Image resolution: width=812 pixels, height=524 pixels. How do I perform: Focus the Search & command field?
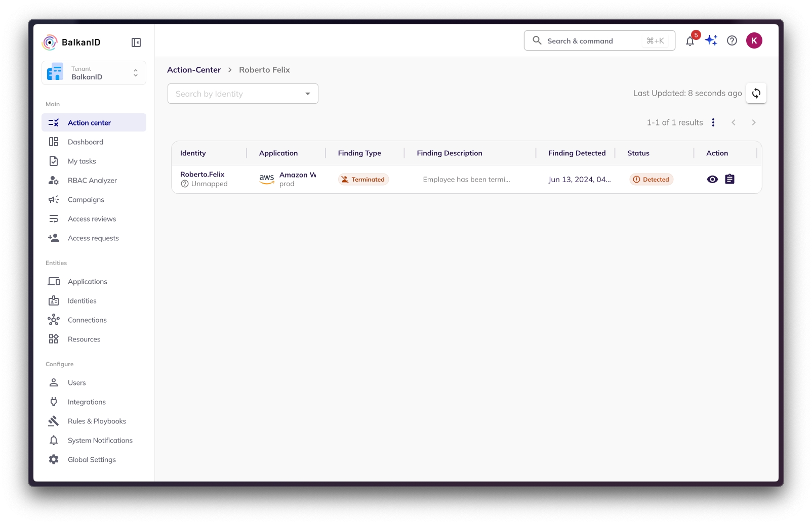pos(599,40)
